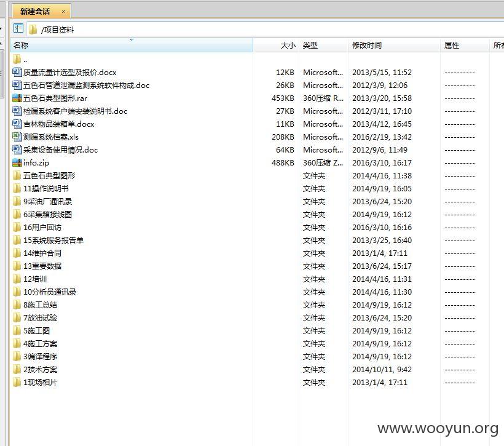
Task: Select Word icon of 质量流量计选型及报价.docx
Action: tap(17, 72)
